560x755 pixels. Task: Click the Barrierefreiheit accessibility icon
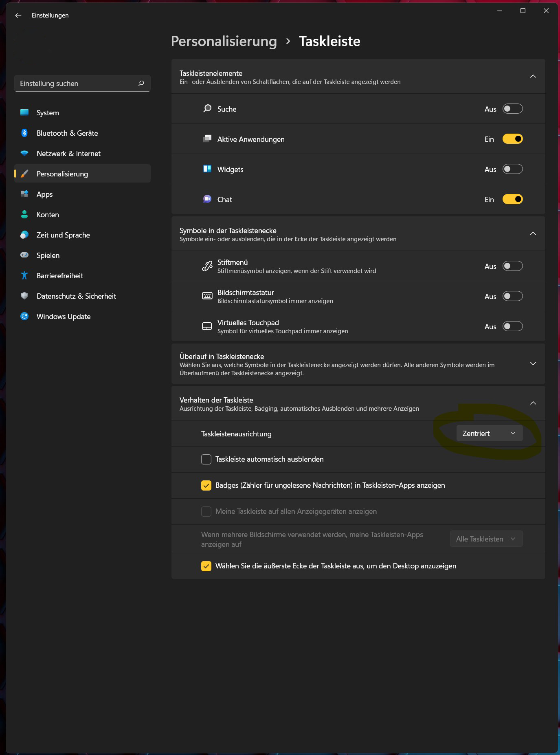pos(24,275)
